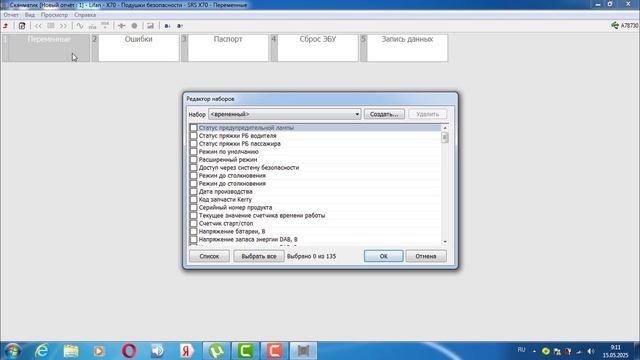Check 'Счетчик старт/стоп' checkbox
640x360 pixels.
(193, 223)
